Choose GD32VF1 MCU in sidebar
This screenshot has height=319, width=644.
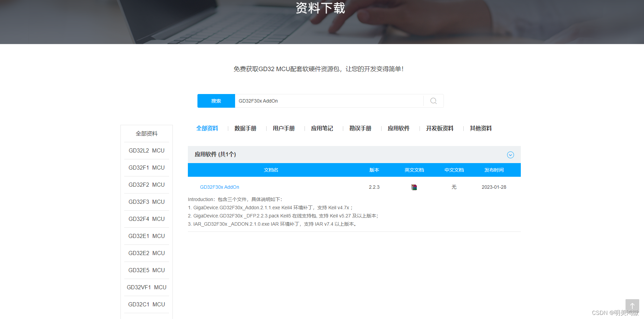pyautogui.click(x=146, y=287)
